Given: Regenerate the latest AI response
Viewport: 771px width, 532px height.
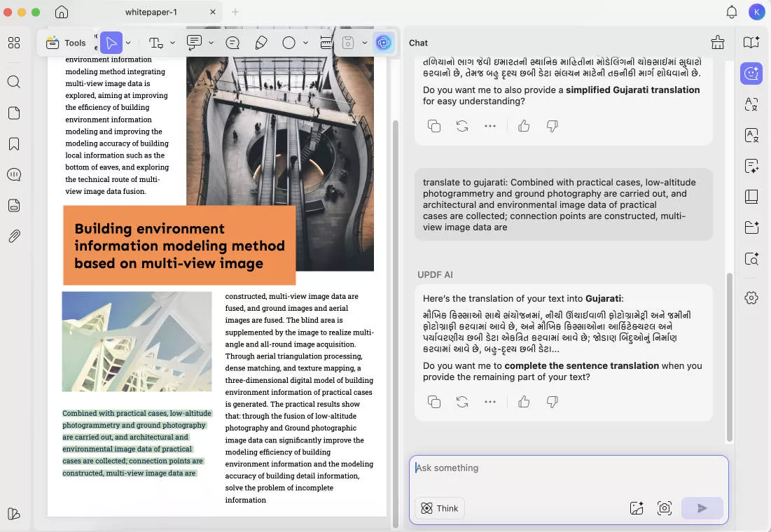Looking at the screenshot, I should [462, 402].
